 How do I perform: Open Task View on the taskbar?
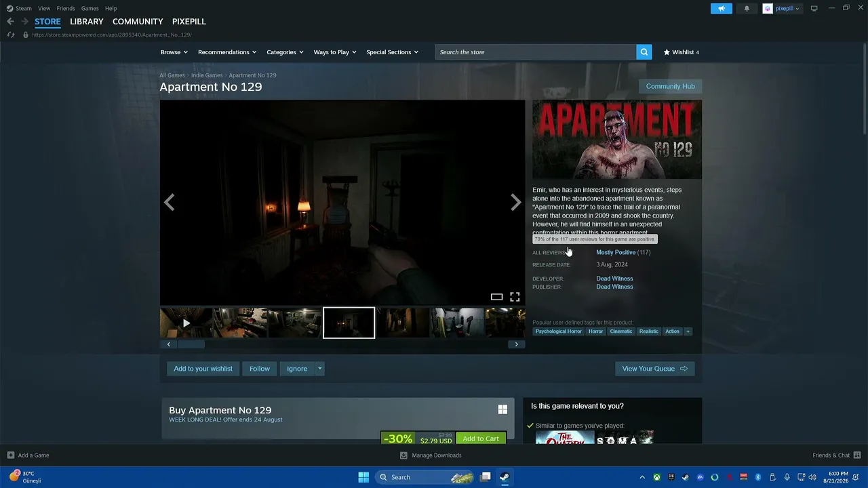pyautogui.click(x=486, y=477)
